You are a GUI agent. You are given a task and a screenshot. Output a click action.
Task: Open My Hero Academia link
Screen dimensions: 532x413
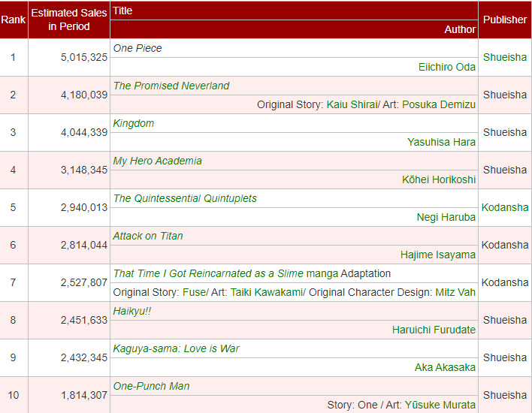click(157, 161)
